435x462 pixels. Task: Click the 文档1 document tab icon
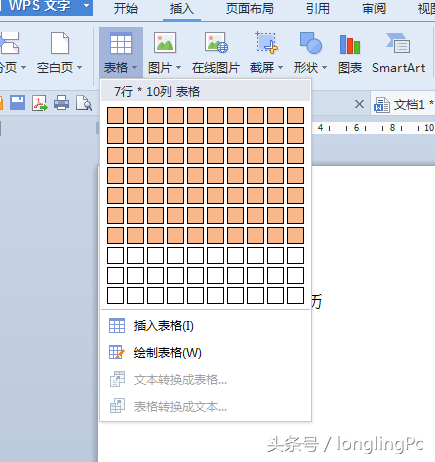click(381, 105)
